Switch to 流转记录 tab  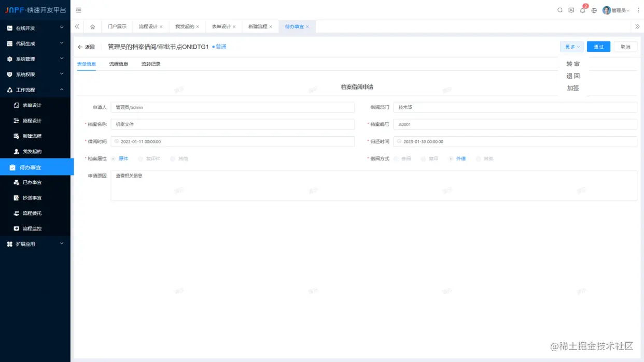tap(151, 64)
